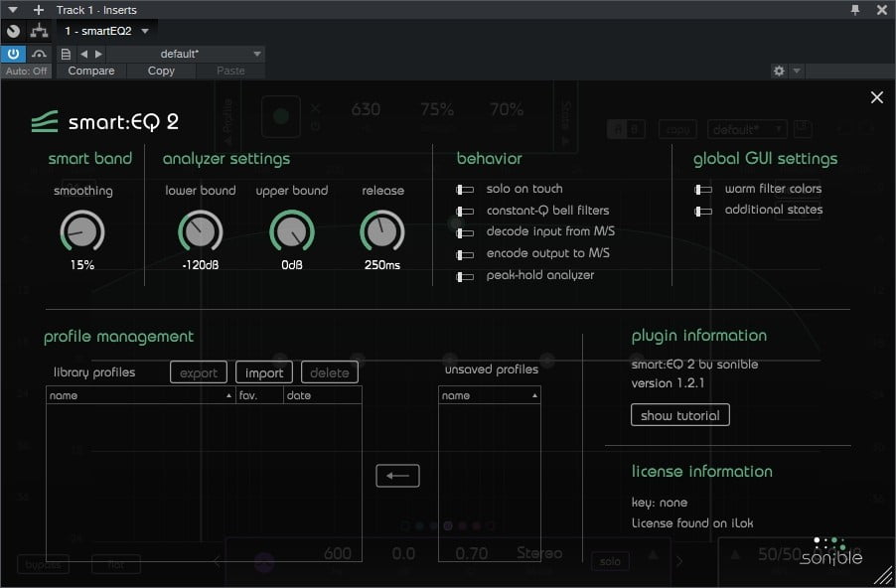The width and height of the screenshot is (896, 588).
Task: Select the 0dB upper bound value
Action: [292, 265]
